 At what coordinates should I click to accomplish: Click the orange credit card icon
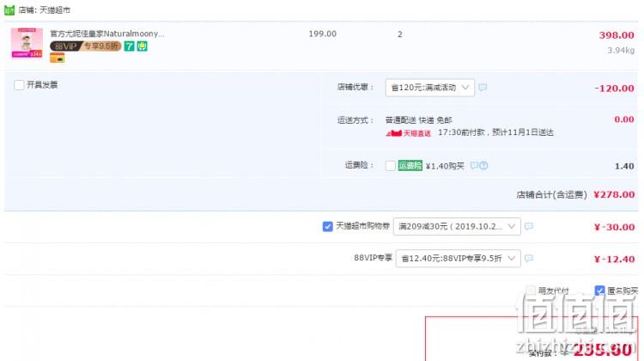[57, 58]
